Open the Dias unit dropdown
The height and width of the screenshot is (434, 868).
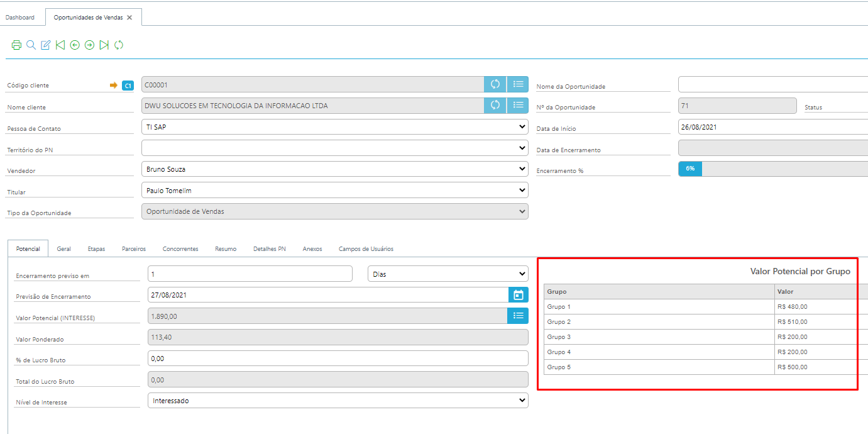point(448,274)
